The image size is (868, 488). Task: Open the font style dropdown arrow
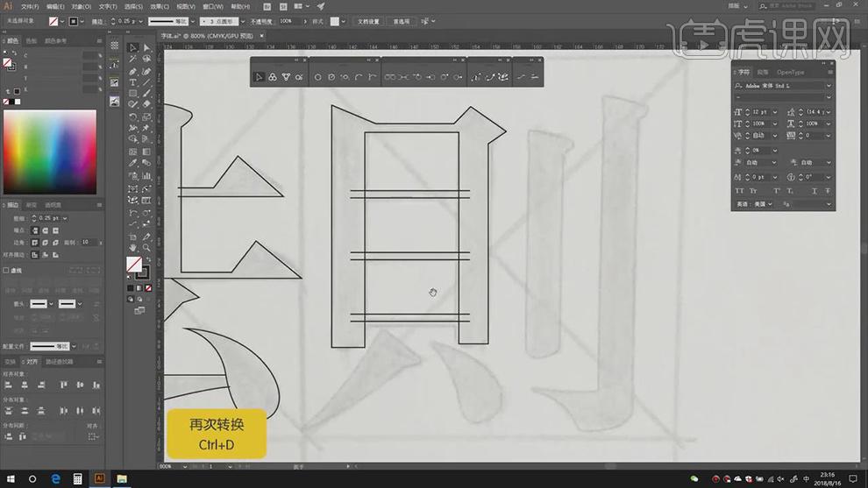pos(829,97)
